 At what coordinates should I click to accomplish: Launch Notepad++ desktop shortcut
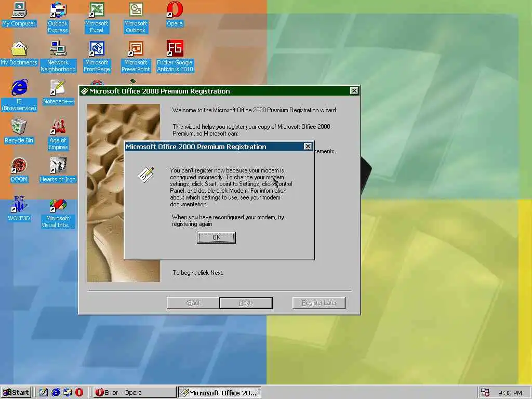pos(58,92)
